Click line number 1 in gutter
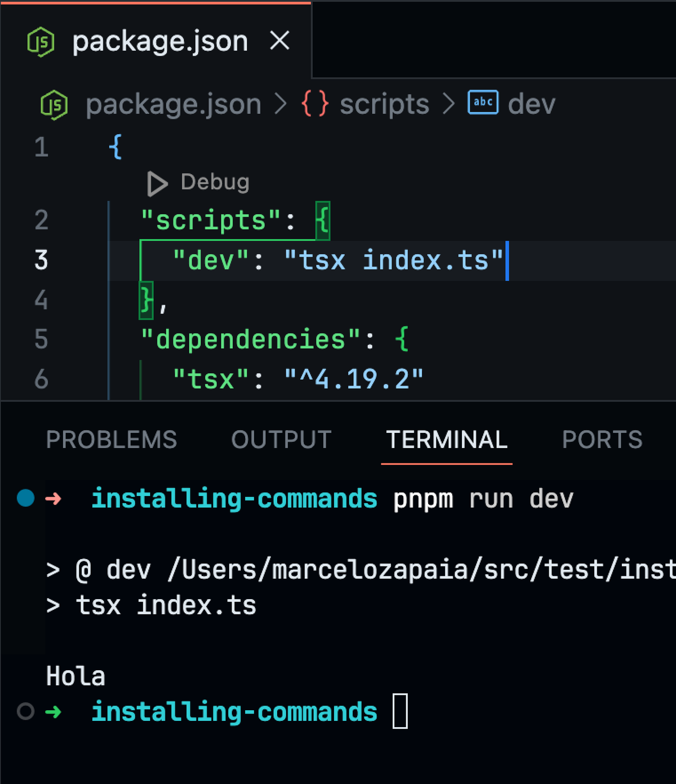676x784 pixels. [x=41, y=147]
